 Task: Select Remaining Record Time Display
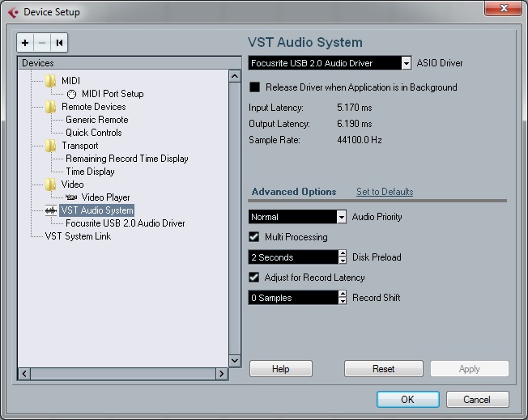[127, 159]
